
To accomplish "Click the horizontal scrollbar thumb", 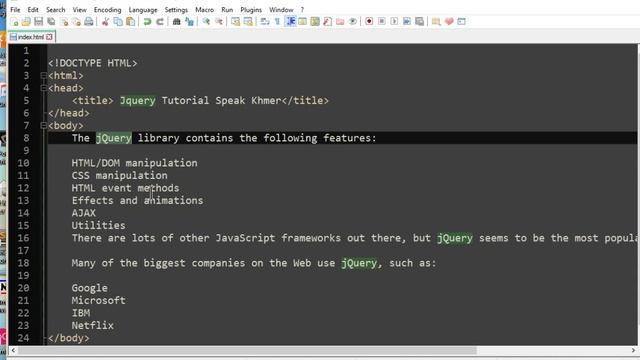I will (x=247, y=350).
